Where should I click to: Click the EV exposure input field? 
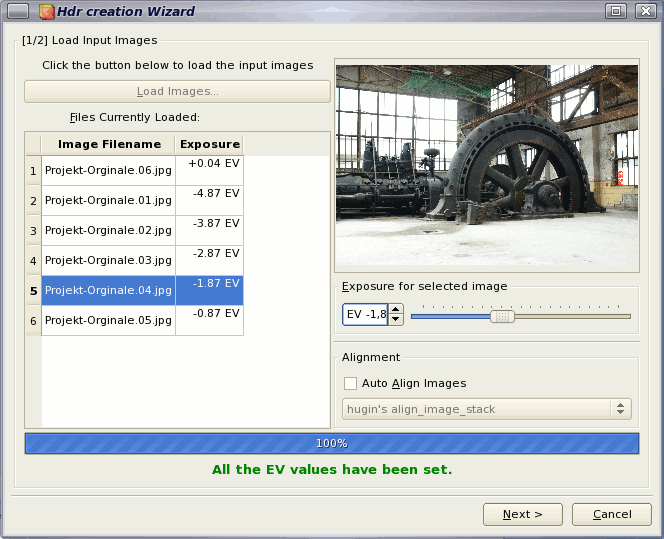[x=365, y=315]
